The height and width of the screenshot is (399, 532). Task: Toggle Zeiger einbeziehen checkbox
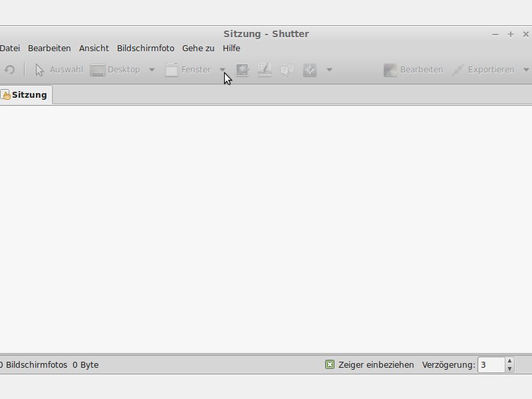pyautogui.click(x=329, y=364)
